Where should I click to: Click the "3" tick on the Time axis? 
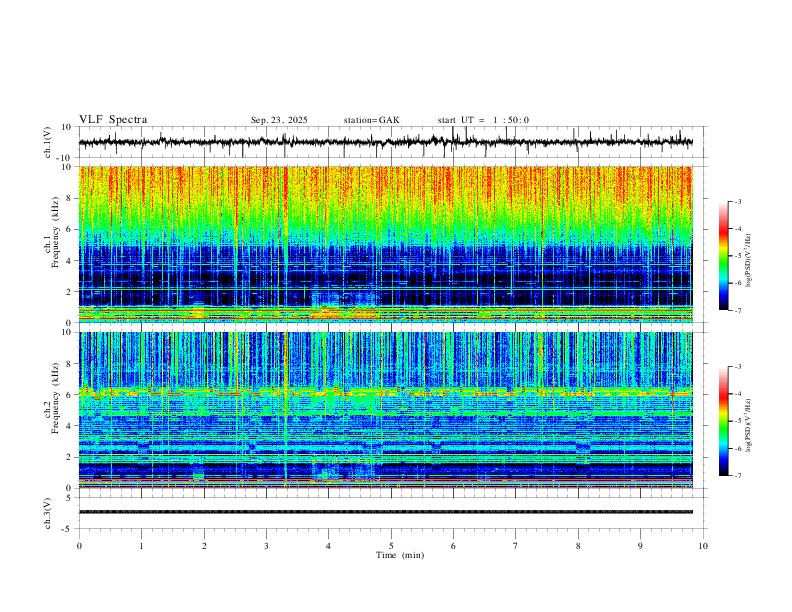click(266, 546)
